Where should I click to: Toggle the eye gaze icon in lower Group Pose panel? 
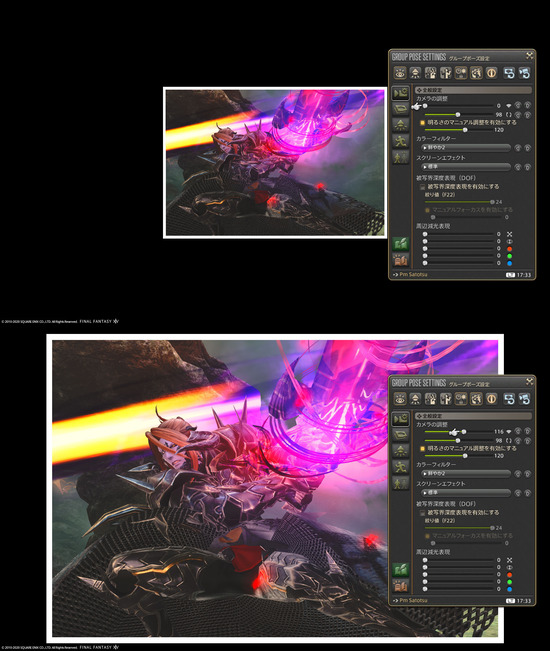pyautogui.click(x=400, y=399)
